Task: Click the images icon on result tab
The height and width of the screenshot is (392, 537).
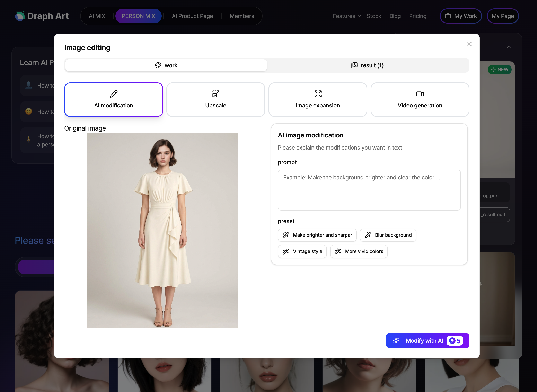Action: [354, 65]
